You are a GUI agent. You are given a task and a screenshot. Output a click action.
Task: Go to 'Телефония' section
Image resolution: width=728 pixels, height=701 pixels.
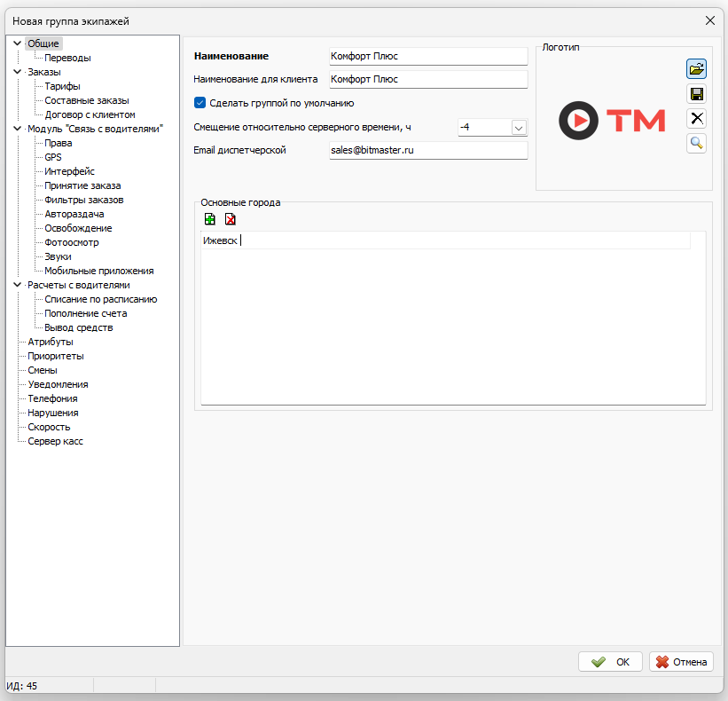click(x=52, y=398)
